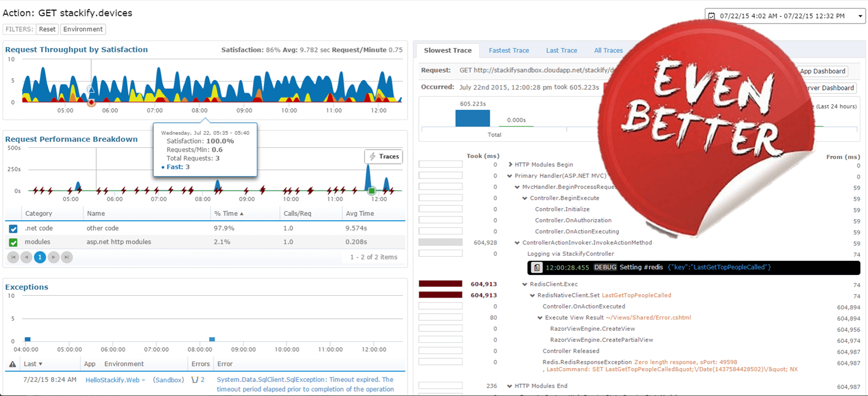
Task: Collapse the RedisNativeClient.Set node
Action: (x=533, y=295)
